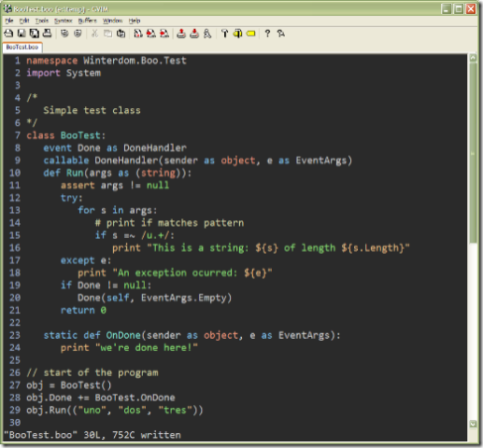Viewport: 483px width, 448px height.
Task: Click the Run Script running-man icon
Action: coord(207,34)
